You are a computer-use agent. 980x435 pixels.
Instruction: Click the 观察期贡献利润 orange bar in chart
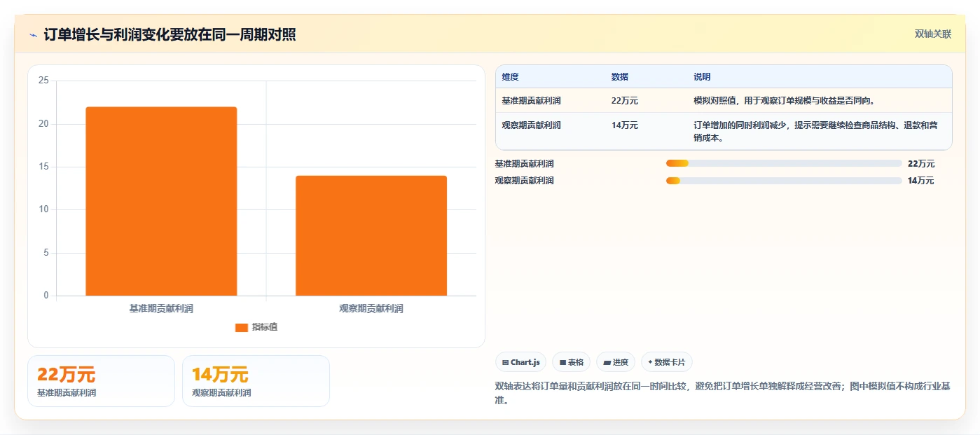click(x=371, y=235)
